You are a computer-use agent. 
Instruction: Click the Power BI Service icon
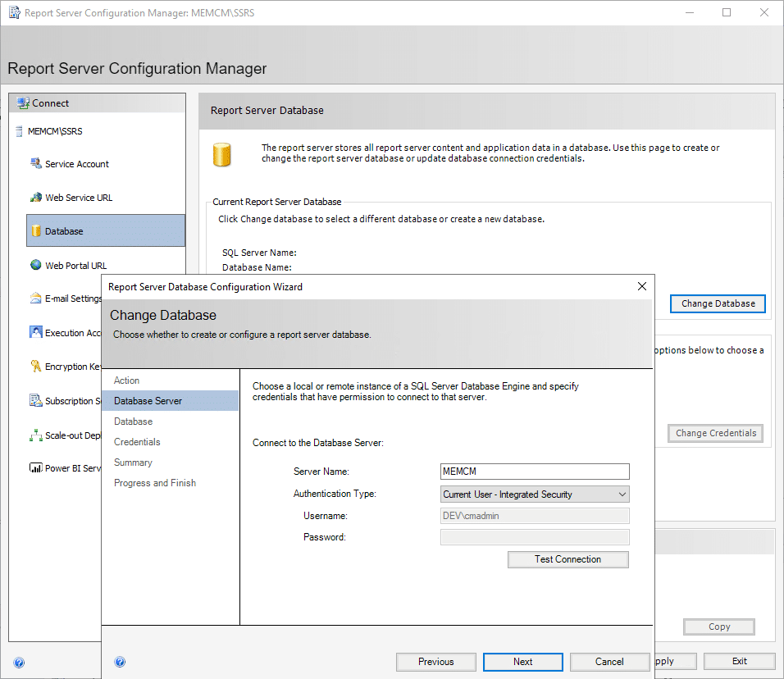pyautogui.click(x=36, y=468)
